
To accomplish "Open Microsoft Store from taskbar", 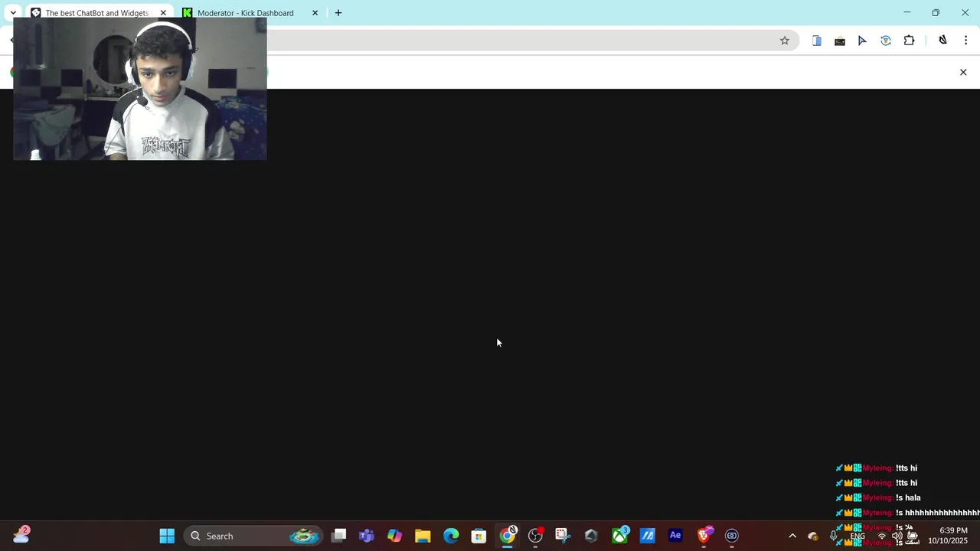I will click(x=479, y=536).
